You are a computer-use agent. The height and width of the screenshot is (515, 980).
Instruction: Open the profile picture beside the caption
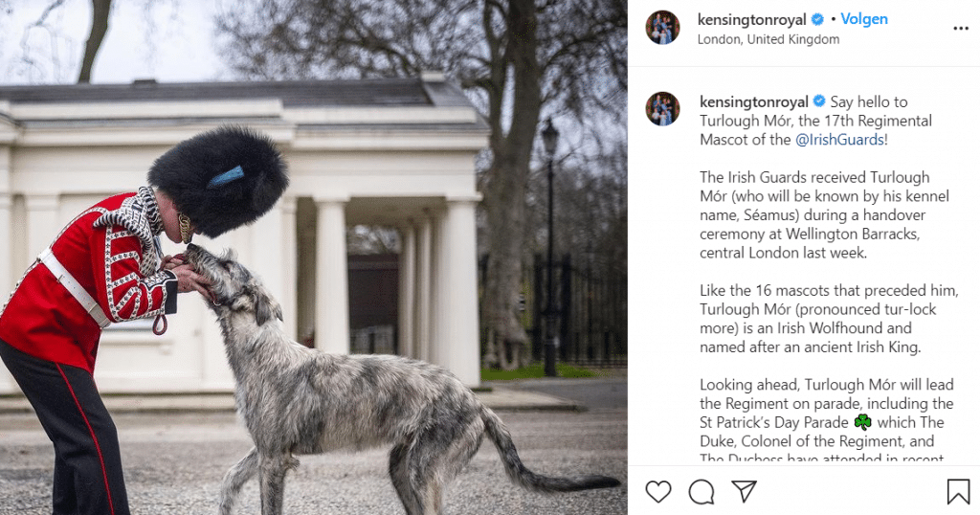(x=662, y=109)
